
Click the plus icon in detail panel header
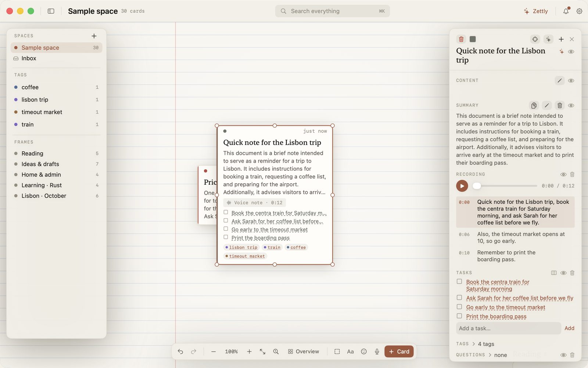pos(561,39)
